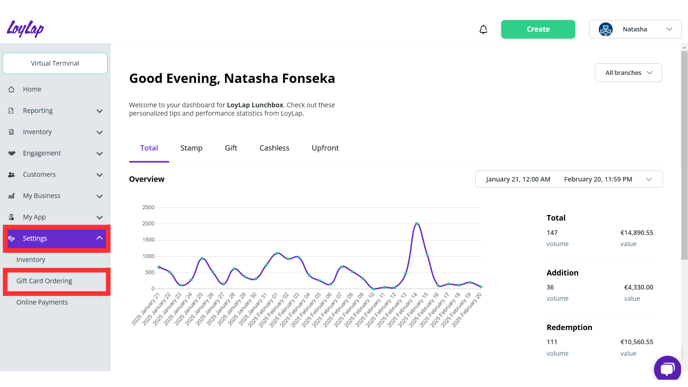Open the chat support bubble
Screen dimensions: 688x387
(x=667, y=368)
